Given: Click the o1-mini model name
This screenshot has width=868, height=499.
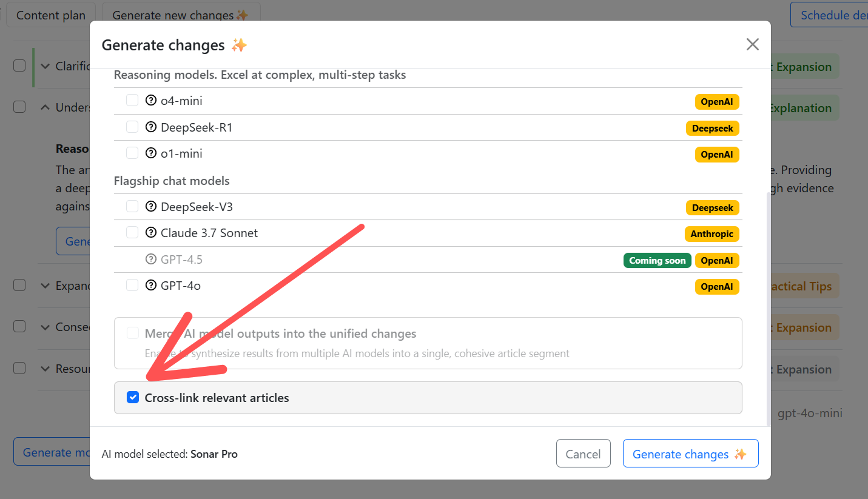Looking at the screenshot, I should (x=181, y=153).
